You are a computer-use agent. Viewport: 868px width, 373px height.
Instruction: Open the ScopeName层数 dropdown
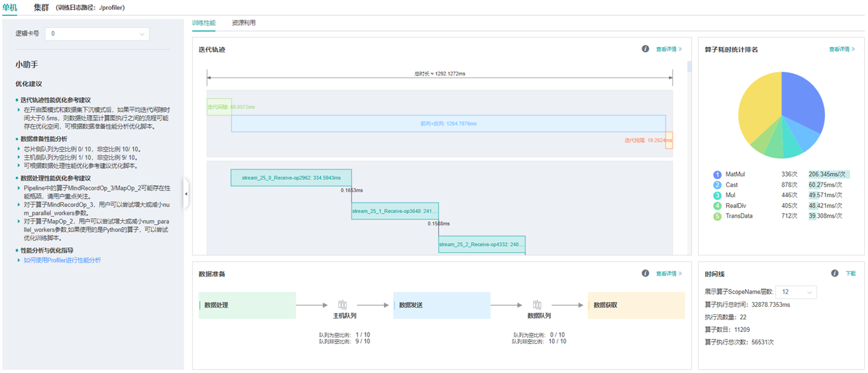point(796,292)
